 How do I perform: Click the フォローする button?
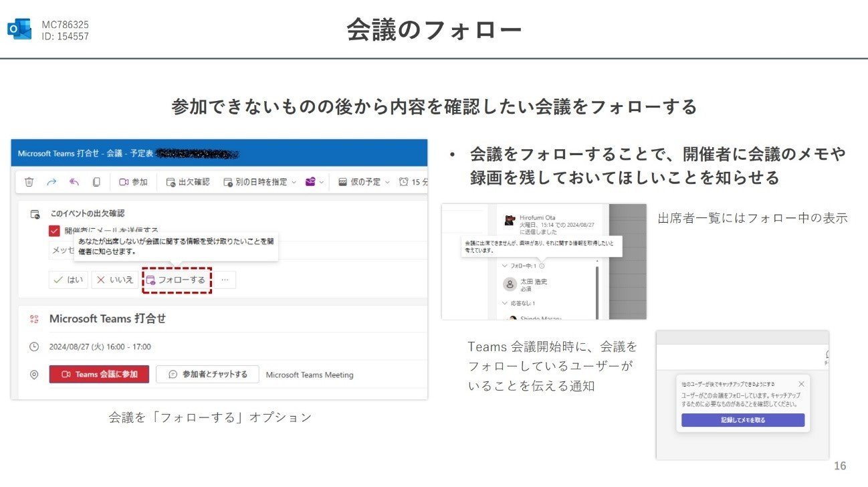coord(177,280)
